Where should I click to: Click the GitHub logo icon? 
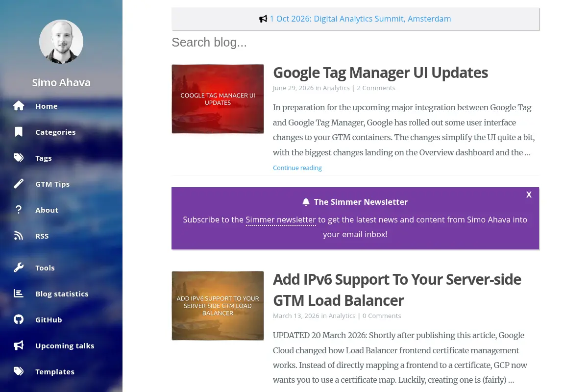click(19, 319)
